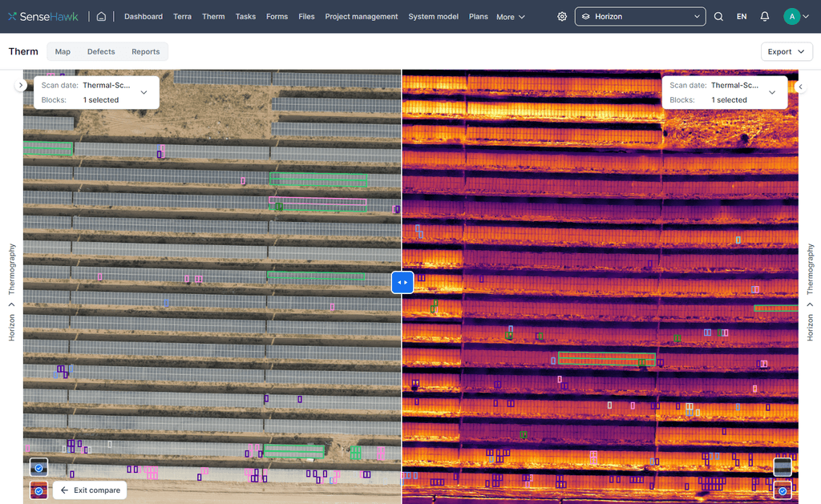
Task: Open the avatar account icon
Action: coord(792,15)
